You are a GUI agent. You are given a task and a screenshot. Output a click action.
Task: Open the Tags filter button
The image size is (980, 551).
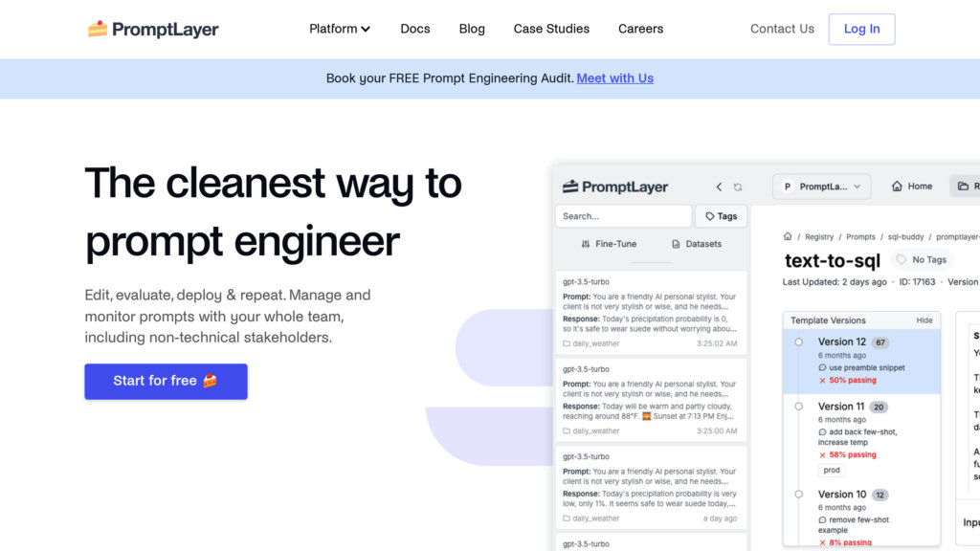coord(721,216)
